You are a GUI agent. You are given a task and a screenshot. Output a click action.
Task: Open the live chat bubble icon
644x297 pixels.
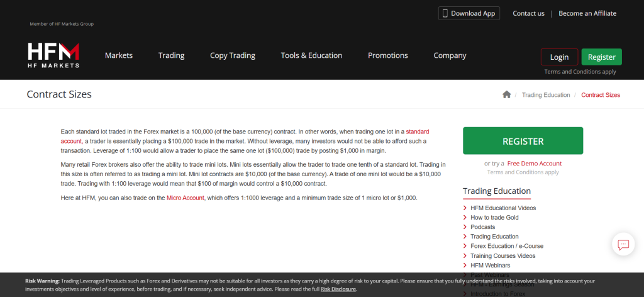click(x=623, y=244)
